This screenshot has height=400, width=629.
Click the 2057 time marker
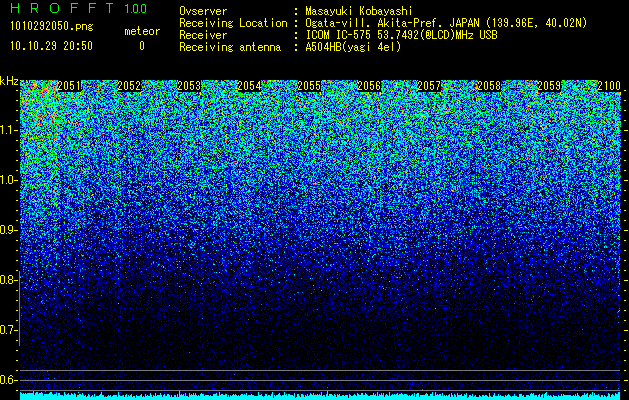click(x=429, y=86)
